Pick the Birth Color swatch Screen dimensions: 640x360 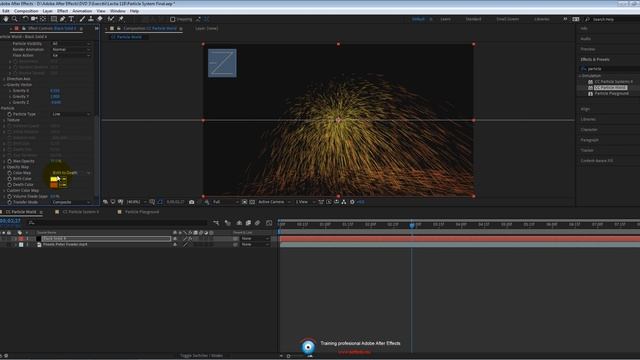(x=54, y=179)
